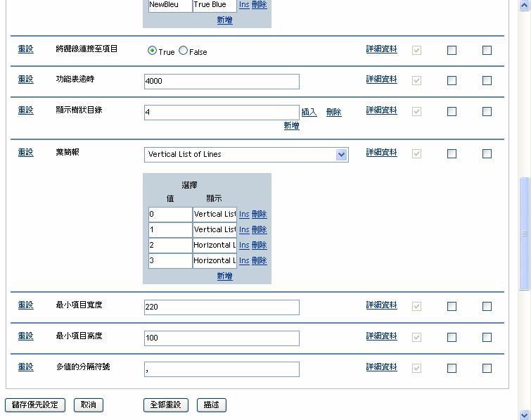Click the 描述 button
Screen dimensions: 531x420
click(211, 405)
